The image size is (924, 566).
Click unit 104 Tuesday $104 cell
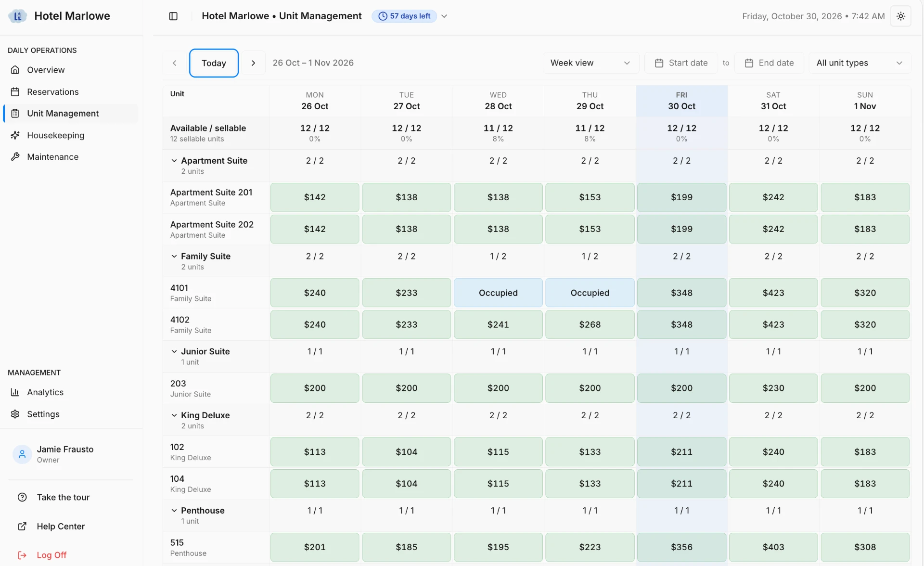click(x=407, y=483)
